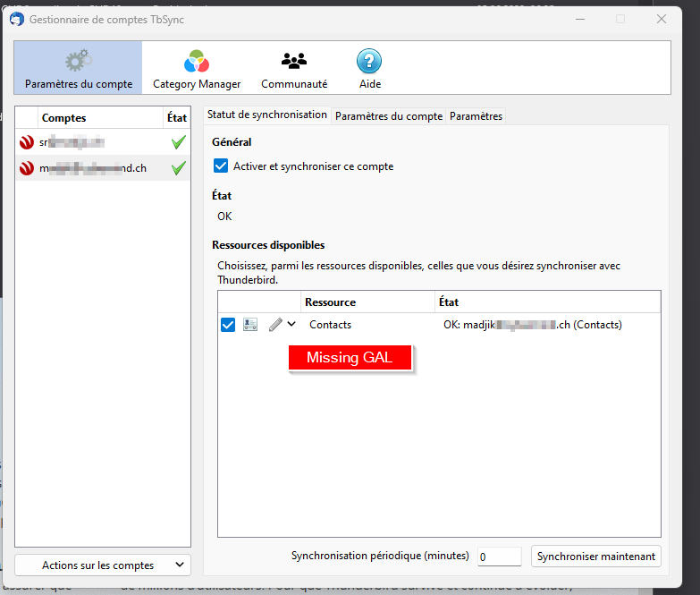700x595 pixels.
Task: Select the Paramètres du compte gear icon
Action: (x=79, y=62)
